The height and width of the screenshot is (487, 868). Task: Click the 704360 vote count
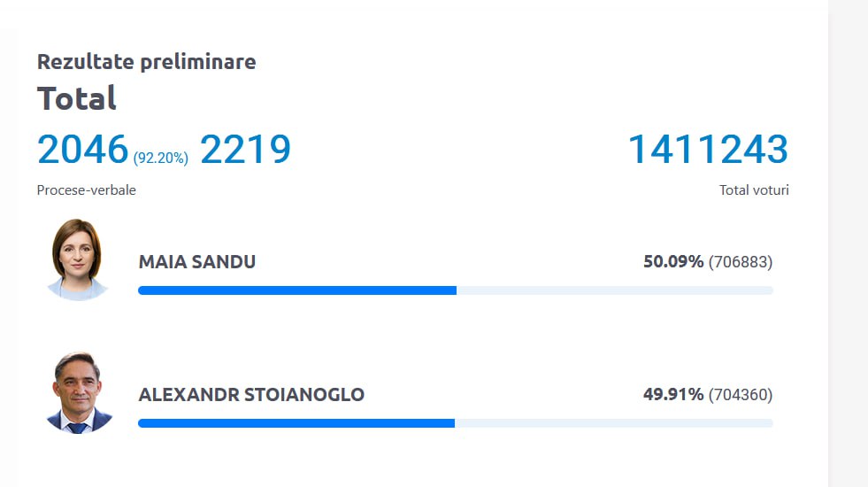pyautogui.click(x=741, y=395)
